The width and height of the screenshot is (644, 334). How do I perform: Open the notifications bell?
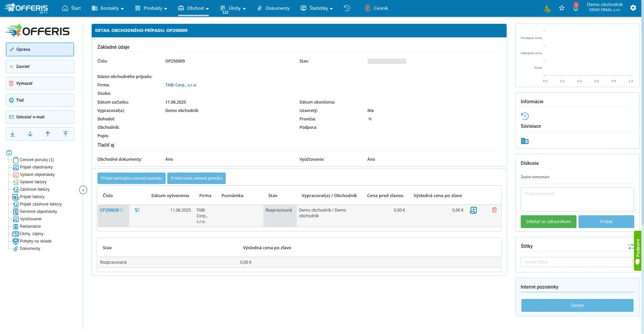tap(576, 8)
